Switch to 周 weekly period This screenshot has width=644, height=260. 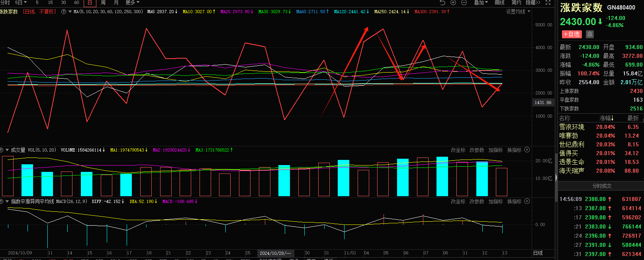click(103, 2)
